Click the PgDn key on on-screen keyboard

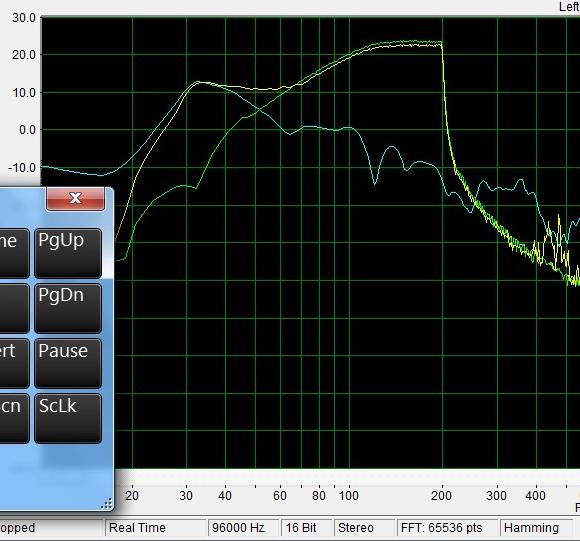pyautogui.click(x=68, y=308)
